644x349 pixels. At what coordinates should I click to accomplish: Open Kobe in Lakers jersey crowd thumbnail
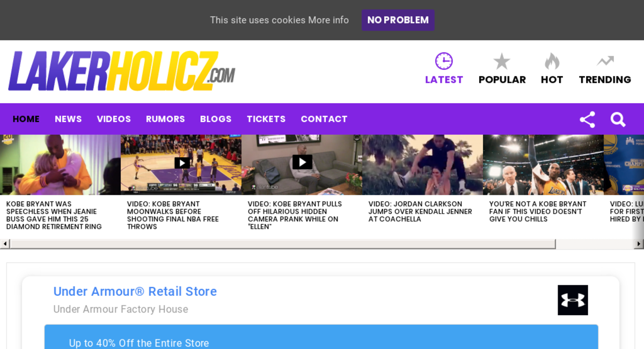click(543, 165)
